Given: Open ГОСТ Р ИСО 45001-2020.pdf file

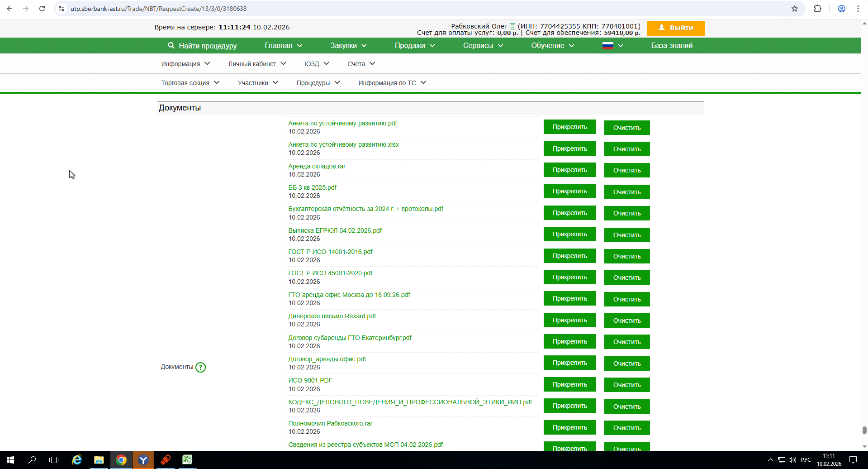Looking at the screenshot, I should coord(330,273).
